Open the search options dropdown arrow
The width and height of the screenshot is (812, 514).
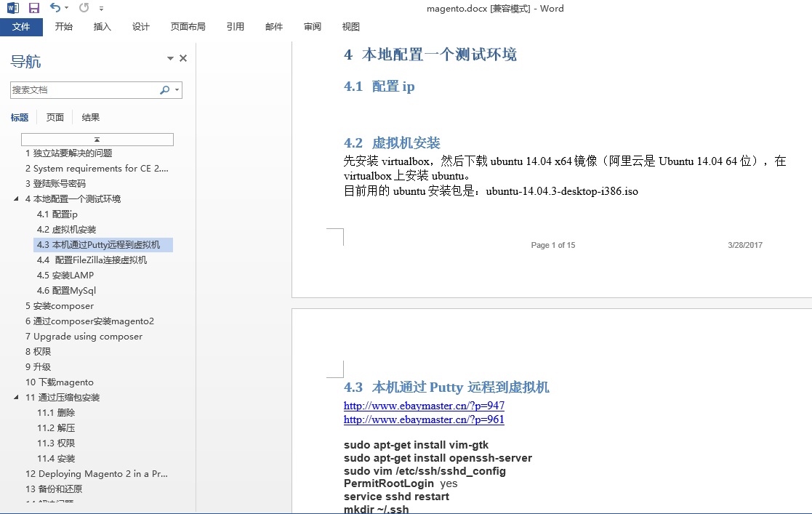tap(177, 90)
